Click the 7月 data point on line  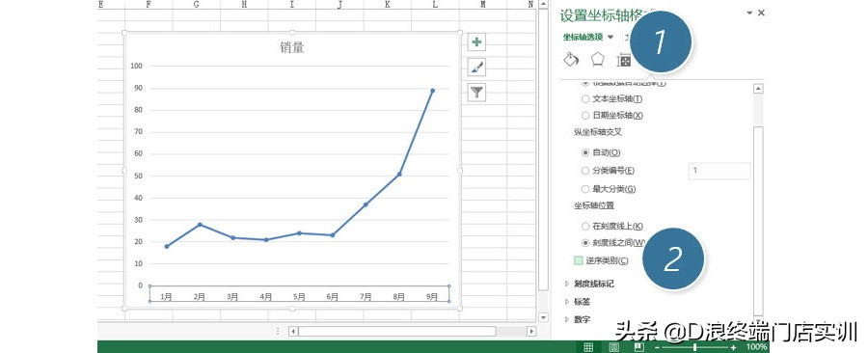[x=366, y=204]
